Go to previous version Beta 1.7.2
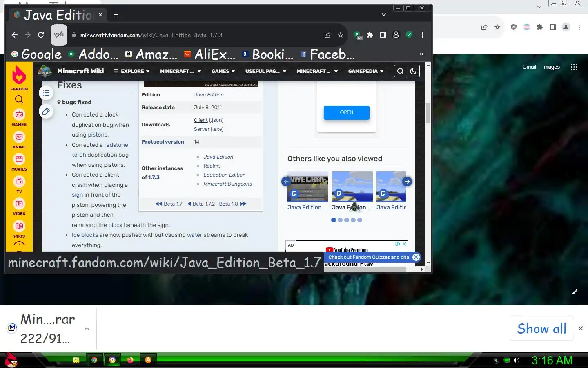The height and width of the screenshot is (368, 588). 201,204
